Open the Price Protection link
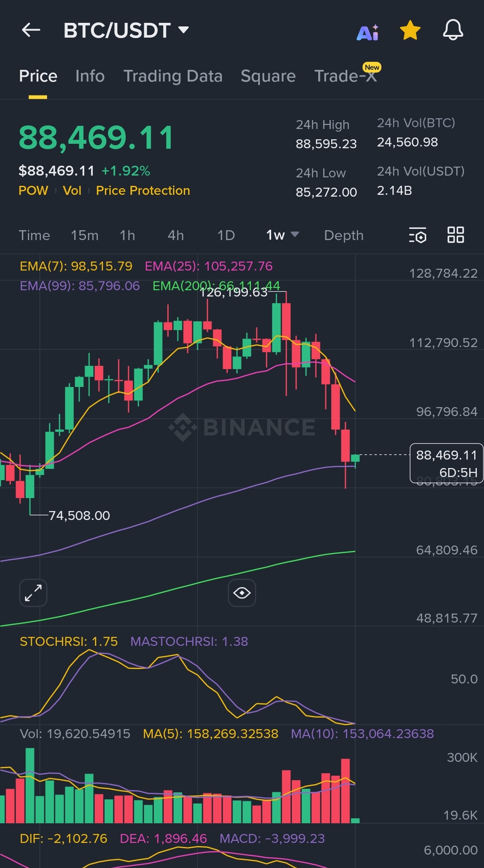The image size is (484, 868). 143,190
